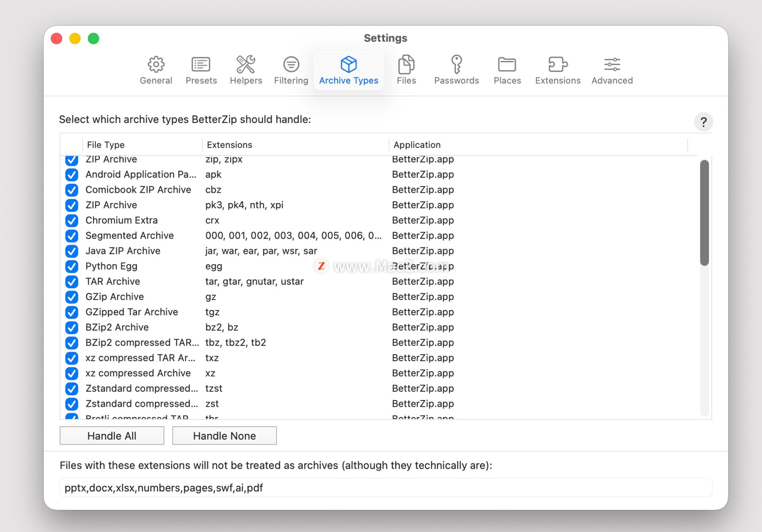
Task: Select the "Python Egg" file type text
Action: [x=112, y=266]
